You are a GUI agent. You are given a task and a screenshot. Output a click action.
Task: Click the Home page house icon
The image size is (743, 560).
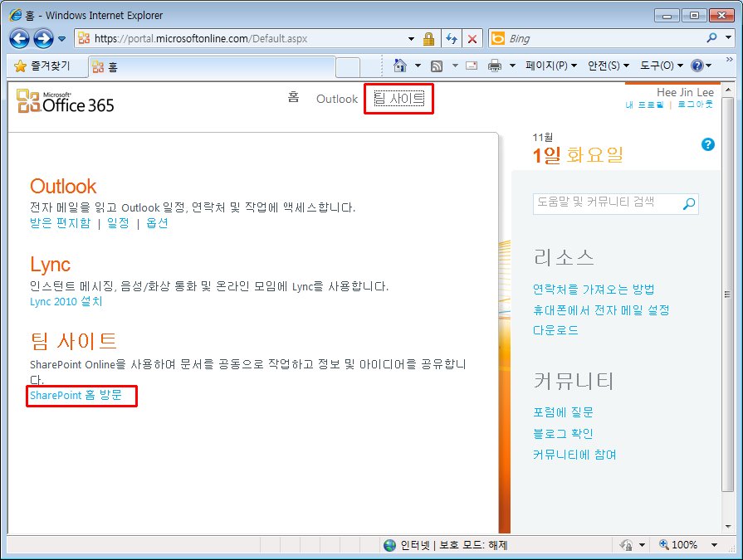(400, 66)
